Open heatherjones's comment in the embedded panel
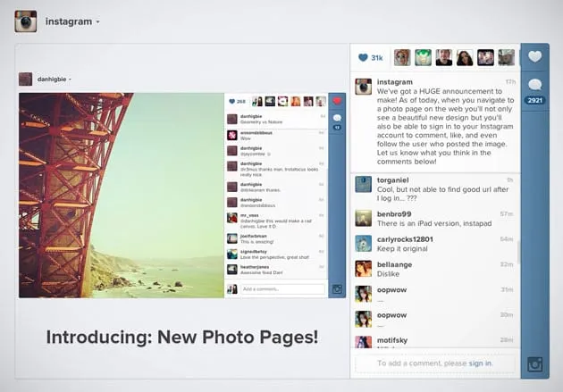The height and width of the screenshot is (392, 563). pyautogui.click(x=276, y=270)
